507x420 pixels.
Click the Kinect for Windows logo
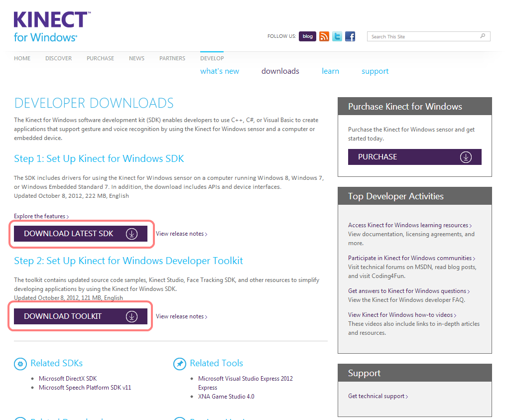52,26
